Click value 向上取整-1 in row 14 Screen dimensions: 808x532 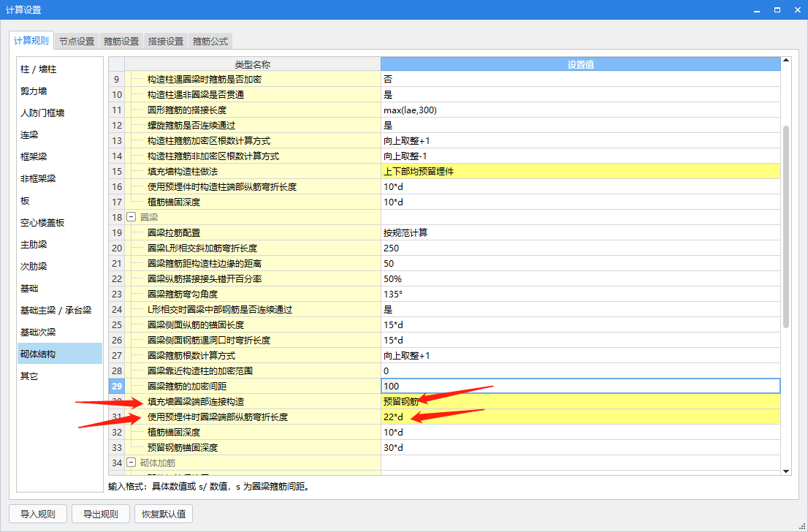tap(581, 156)
